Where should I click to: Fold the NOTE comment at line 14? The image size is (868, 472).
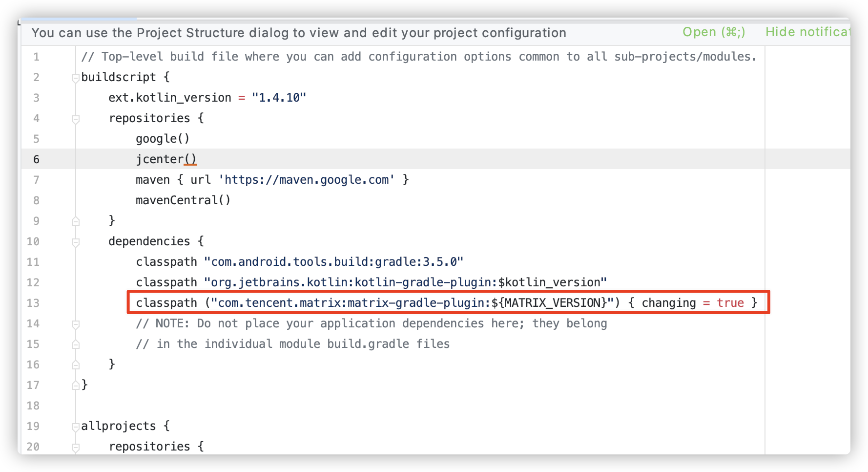(75, 324)
